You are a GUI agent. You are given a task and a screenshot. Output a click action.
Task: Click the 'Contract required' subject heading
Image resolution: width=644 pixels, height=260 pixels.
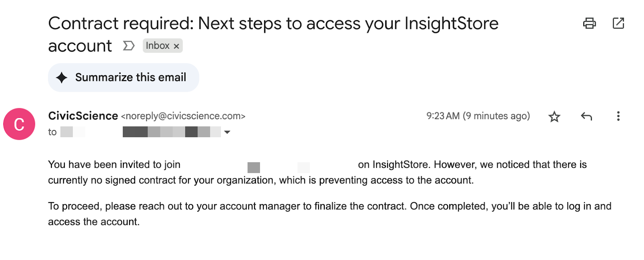coord(273,24)
